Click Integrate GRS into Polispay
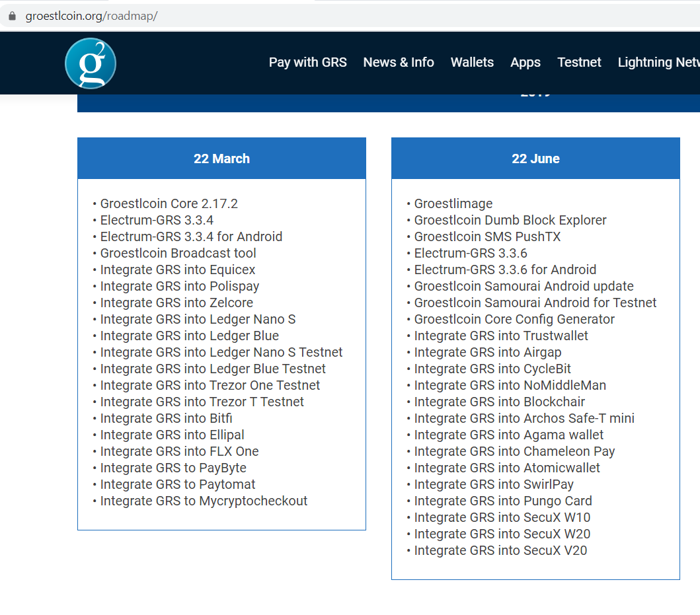Image resolution: width=700 pixels, height=615 pixels. click(x=180, y=286)
